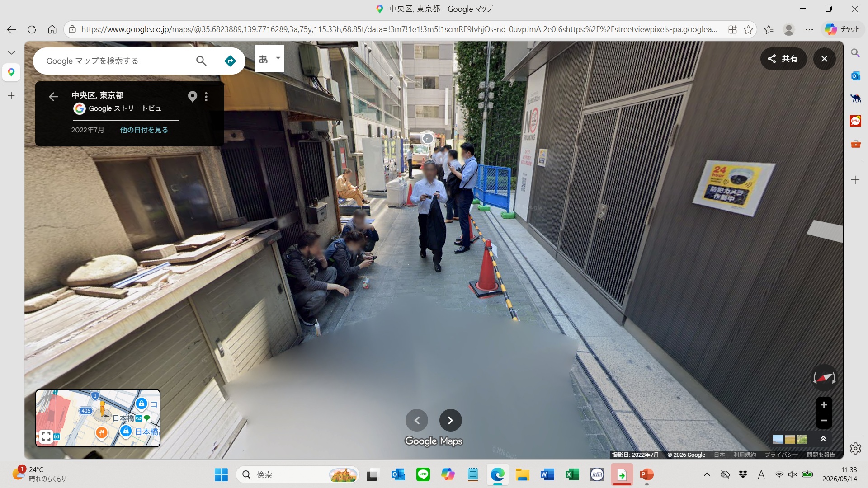Add a new vertical tab with plus
868x488 pixels.
tap(11, 95)
